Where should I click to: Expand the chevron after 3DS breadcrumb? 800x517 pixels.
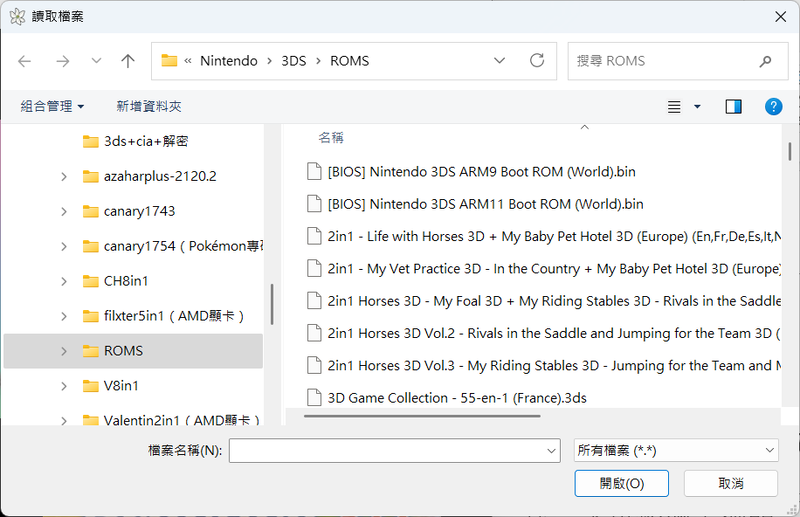[x=318, y=61]
